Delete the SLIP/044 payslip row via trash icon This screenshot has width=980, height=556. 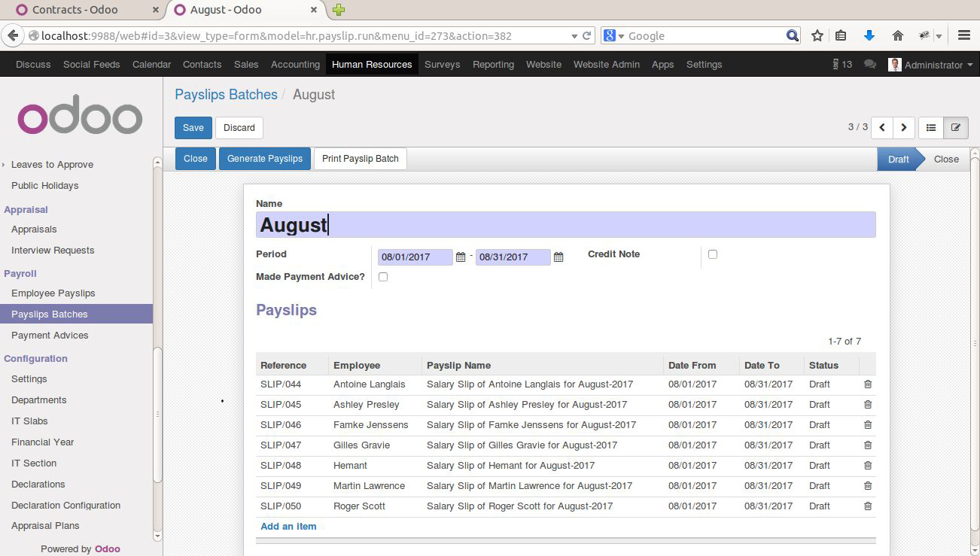click(868, 384)
